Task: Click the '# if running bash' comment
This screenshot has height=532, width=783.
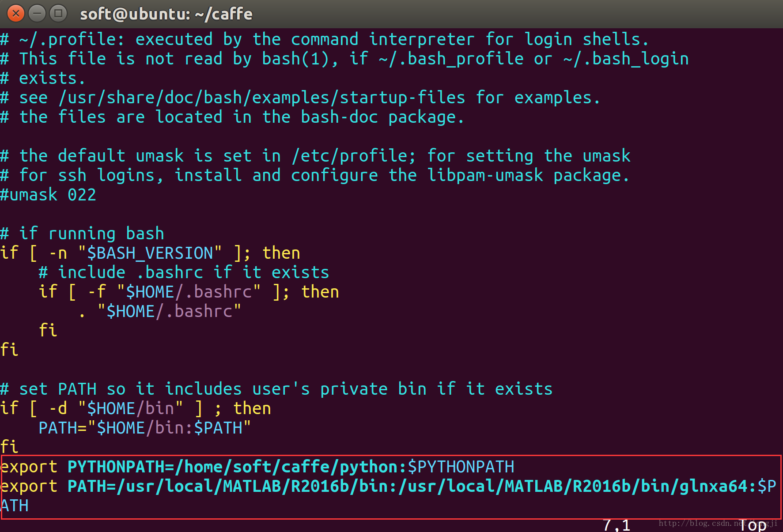Action: click(x=82, y=234)
